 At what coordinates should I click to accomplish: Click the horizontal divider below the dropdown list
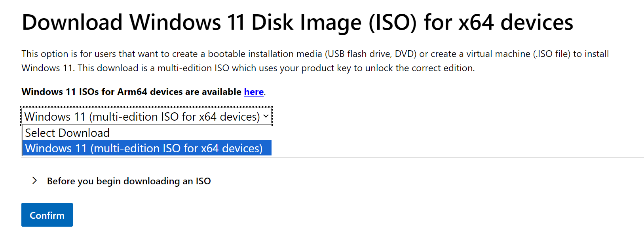[435, 157]
